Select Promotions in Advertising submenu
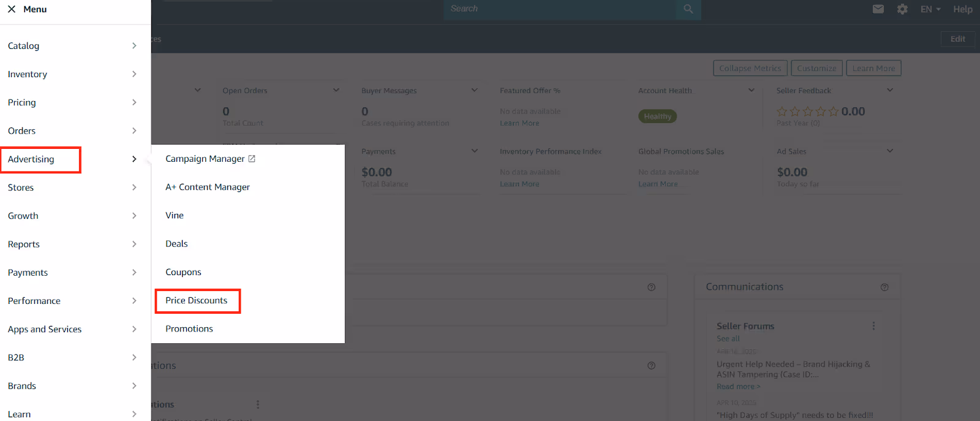The width and height of the screenshot is (980, 421). click(x=189, y=328)
